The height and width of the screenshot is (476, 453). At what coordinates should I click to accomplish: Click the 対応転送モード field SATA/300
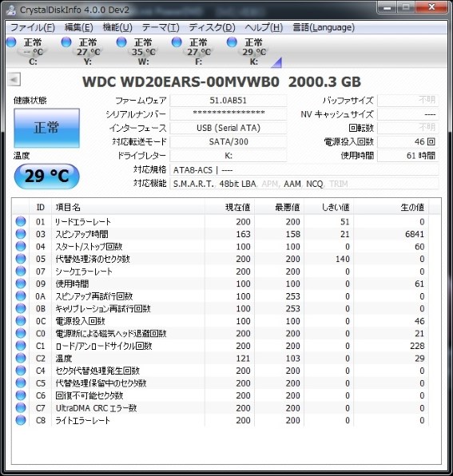(x=228, y=142)
